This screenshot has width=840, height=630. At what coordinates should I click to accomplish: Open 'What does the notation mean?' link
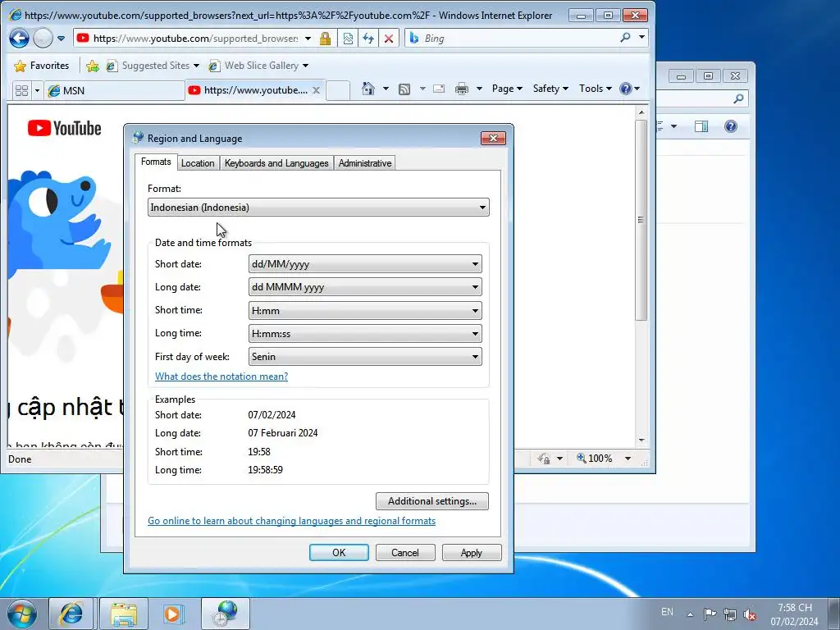coord(221,377)
